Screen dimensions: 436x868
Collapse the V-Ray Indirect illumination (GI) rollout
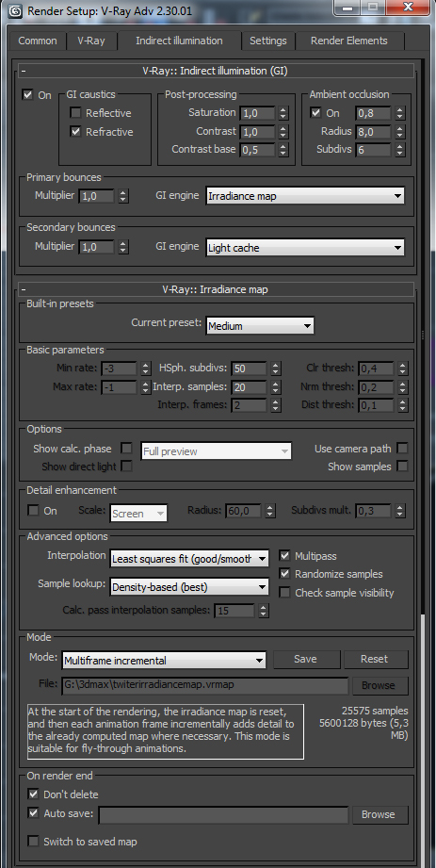(216, 71)
